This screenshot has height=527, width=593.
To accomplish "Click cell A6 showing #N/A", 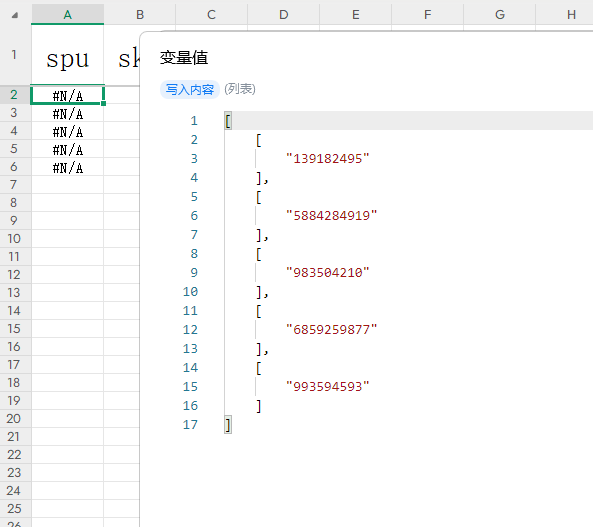I will point(68,167).
